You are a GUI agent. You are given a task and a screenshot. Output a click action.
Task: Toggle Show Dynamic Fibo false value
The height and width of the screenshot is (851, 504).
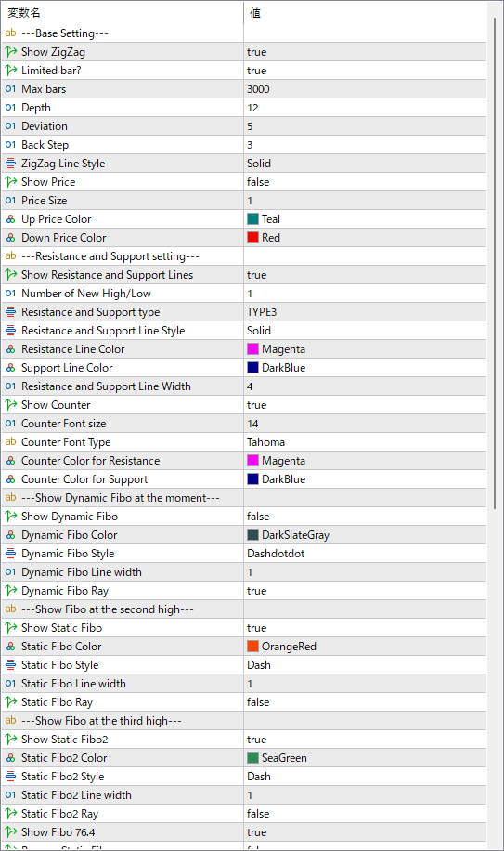(365, 517)
